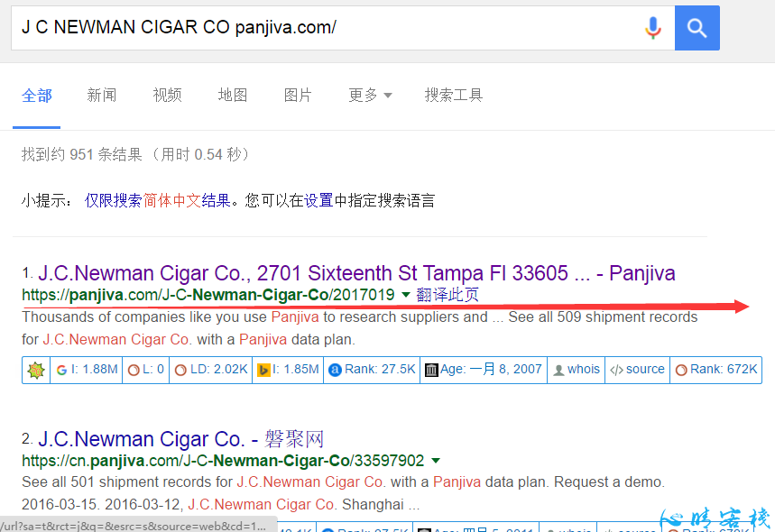Click Age: 一月 8, 2007 archive metric
Screen dimensions: 775x532
click(x=484, y=370)
